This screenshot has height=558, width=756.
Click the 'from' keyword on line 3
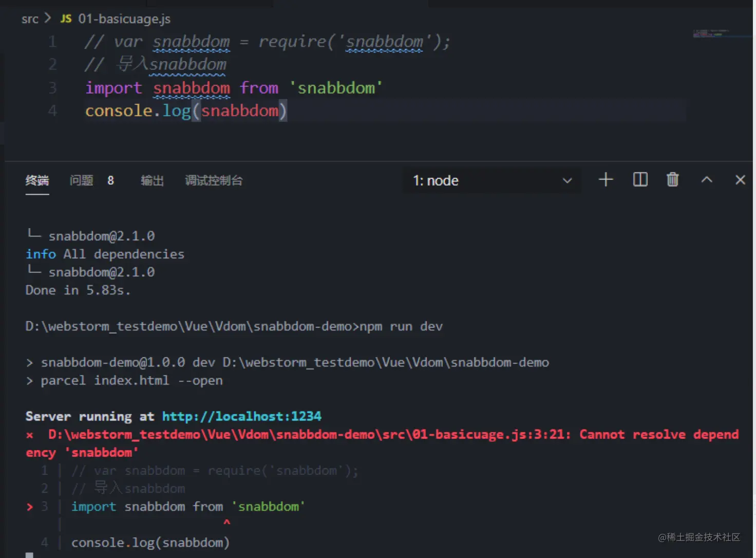259,88
